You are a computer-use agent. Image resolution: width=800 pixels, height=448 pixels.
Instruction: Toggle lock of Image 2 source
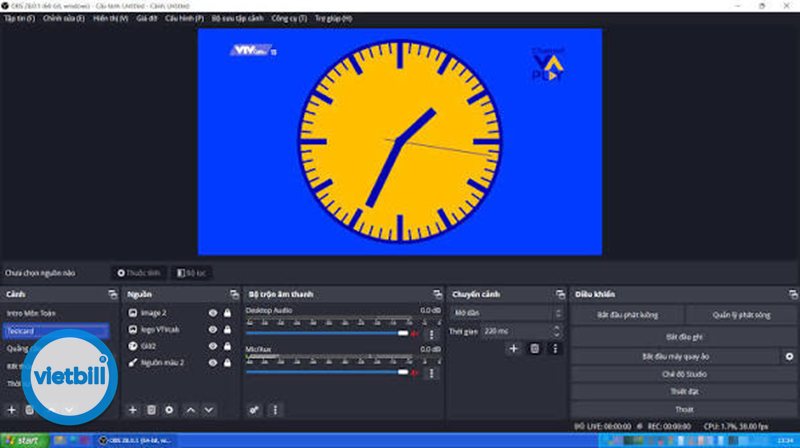click(227, 313)
